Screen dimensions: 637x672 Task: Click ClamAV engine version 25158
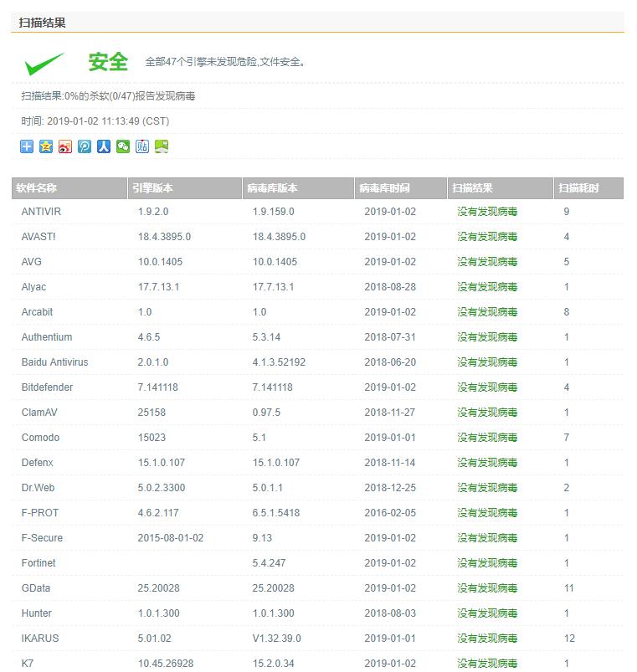coord(152,413)
